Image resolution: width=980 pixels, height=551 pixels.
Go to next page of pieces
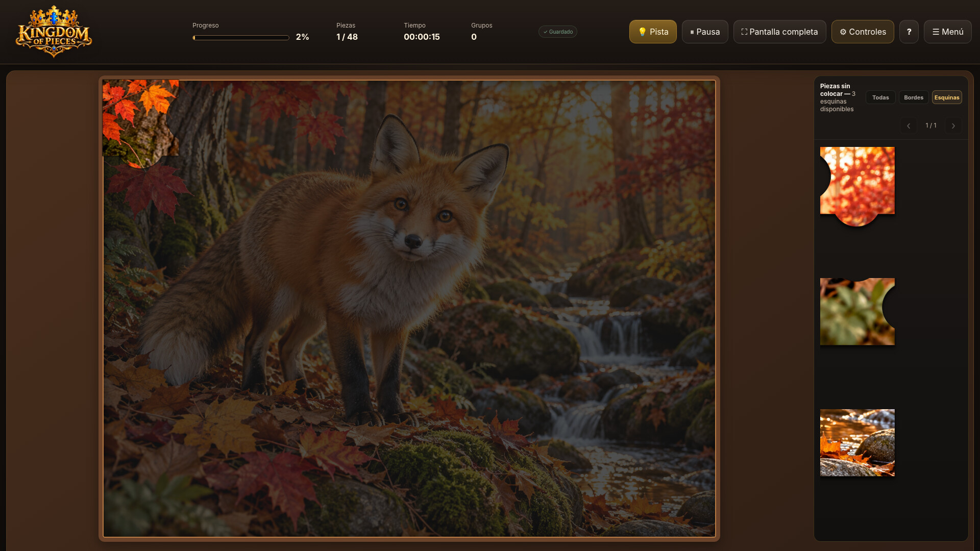click(953, 126)
